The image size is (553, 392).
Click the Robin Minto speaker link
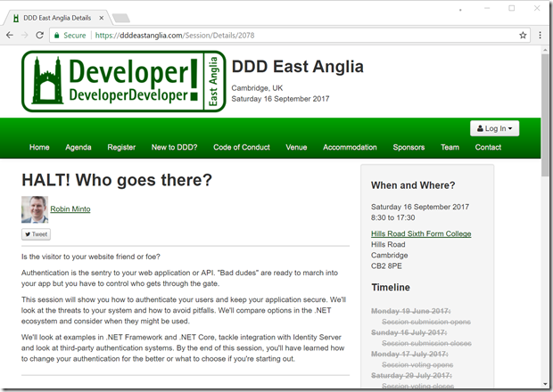point(70,209)
